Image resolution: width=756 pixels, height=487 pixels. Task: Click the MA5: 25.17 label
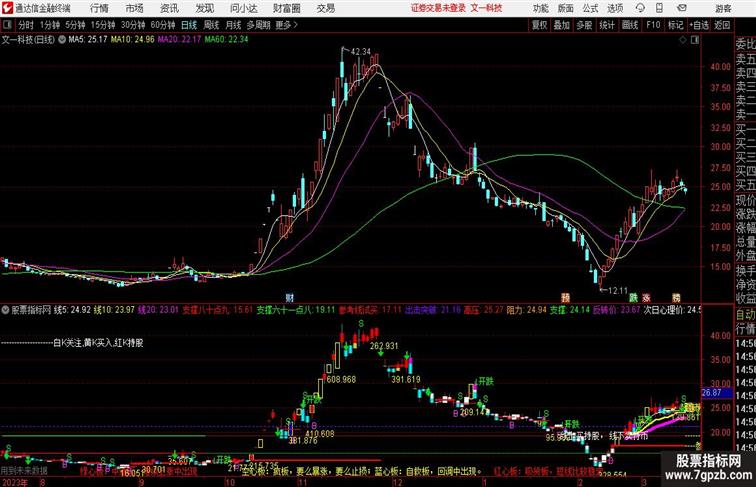tap(88, 40)
